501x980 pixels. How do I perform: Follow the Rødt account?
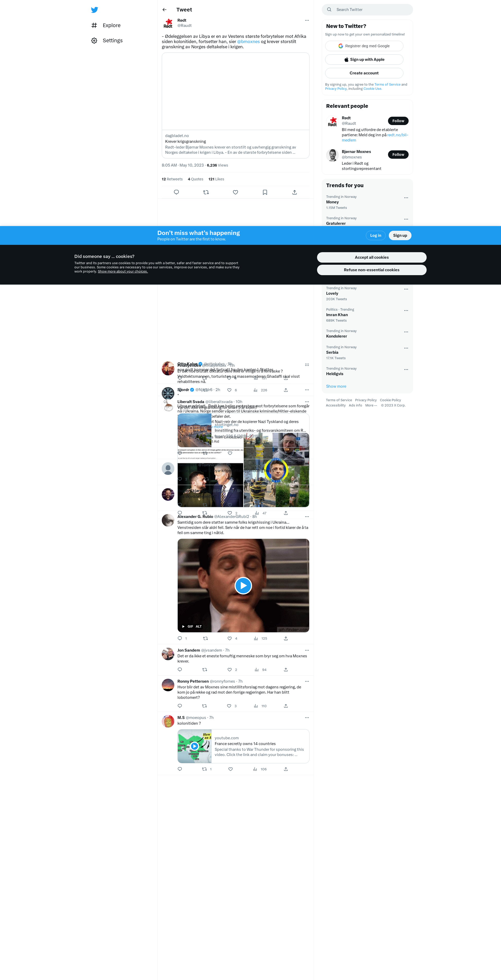coord(398,121)
